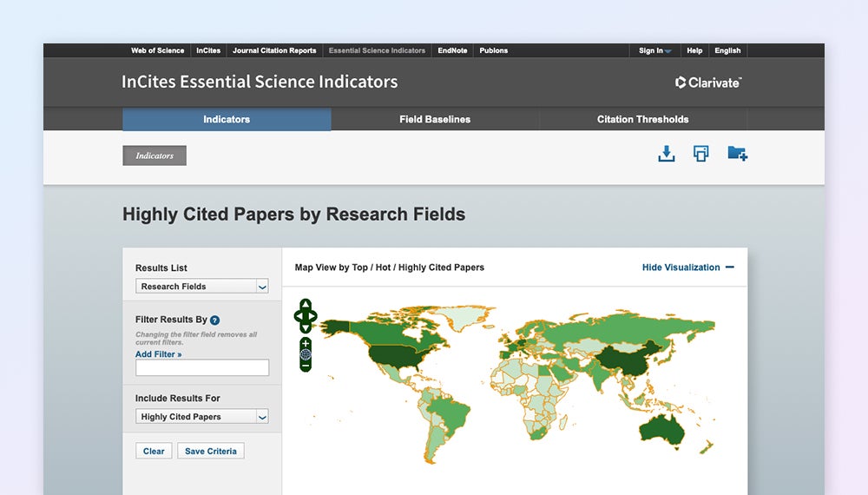Open the Highly Cited Papers dropdown

[x=202, y=416]
